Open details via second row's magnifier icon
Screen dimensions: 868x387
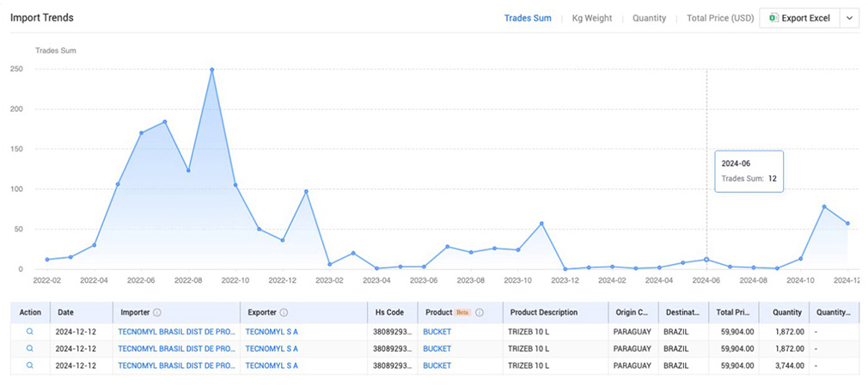point(30,348)
